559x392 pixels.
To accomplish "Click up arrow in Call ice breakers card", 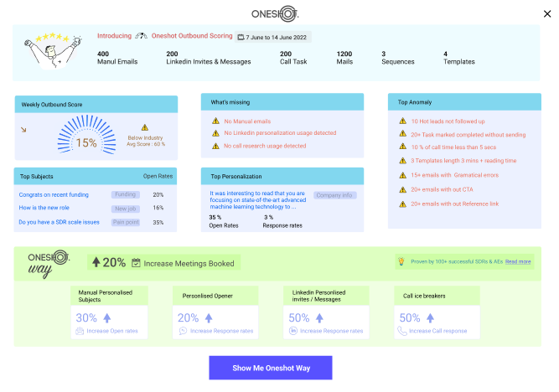I will tap(430, 318).
